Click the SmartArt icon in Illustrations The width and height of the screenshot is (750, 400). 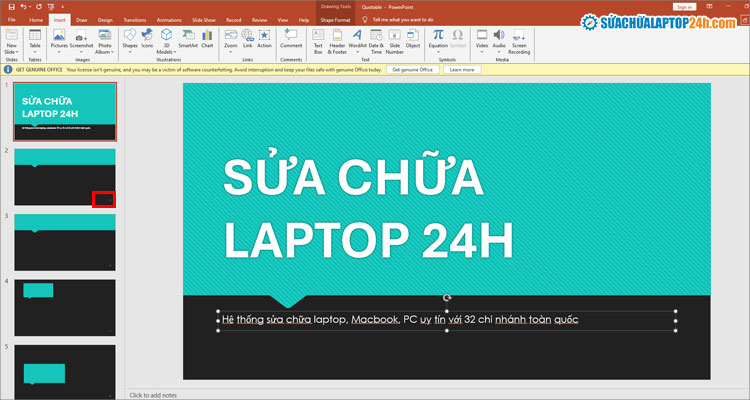187,39
